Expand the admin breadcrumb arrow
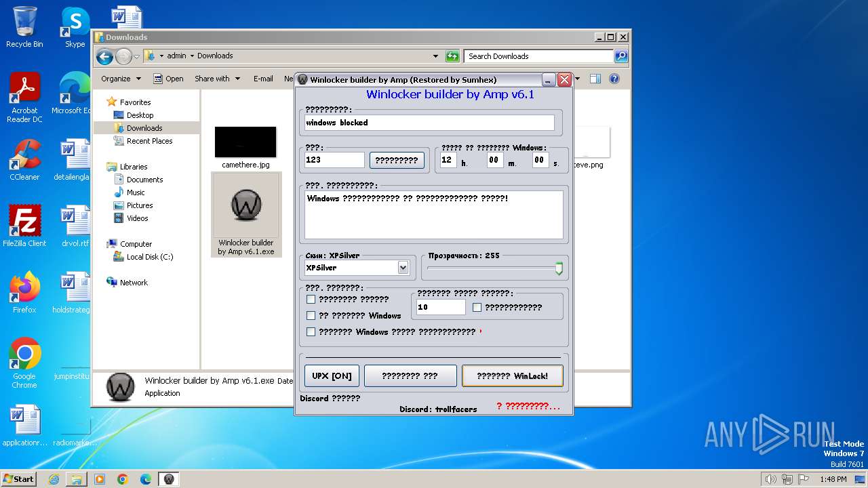The width and height of the screenshot is (868, 488). pos(192,56)
